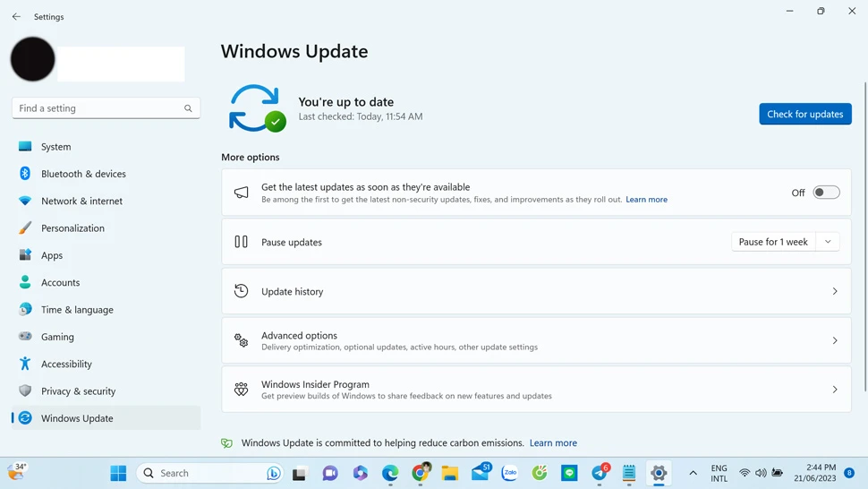Open Advanced options
This screenshot has width=868, height=489.
tap(536, 340)
